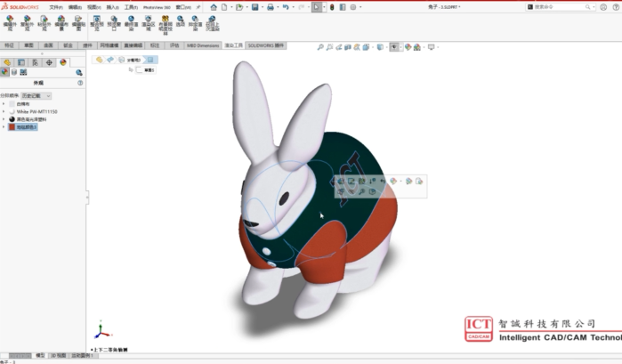Open the Insert (插入) menu
This screenshot has height=364, width=622.
coord(112,7)
